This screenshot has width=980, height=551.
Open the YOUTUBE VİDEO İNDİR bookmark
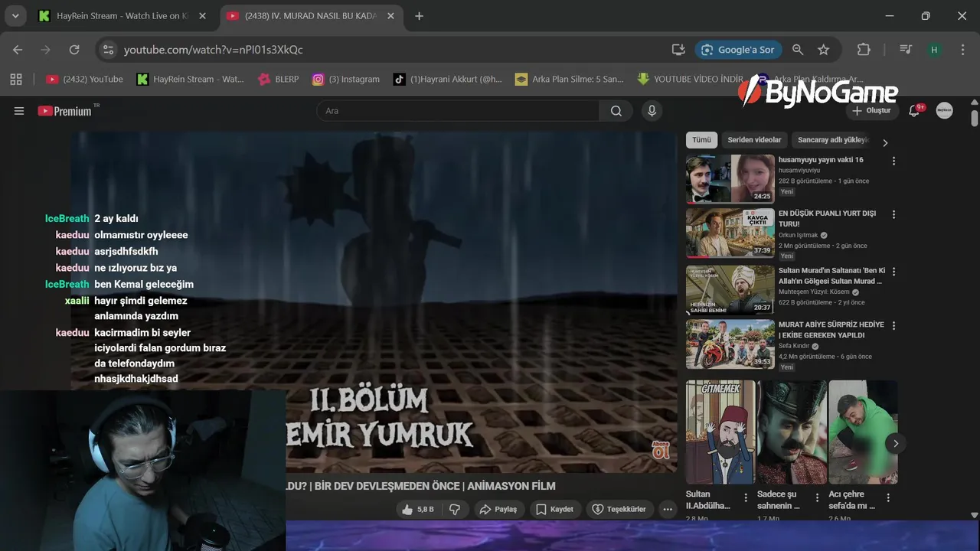pyautogui.click(x=690, y=79)
